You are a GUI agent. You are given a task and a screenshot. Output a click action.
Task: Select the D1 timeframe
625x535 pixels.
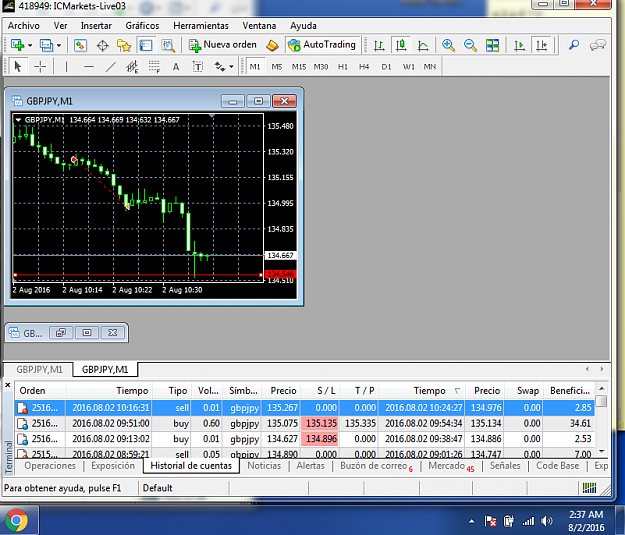pyautogui.click(x=386, y=67)
